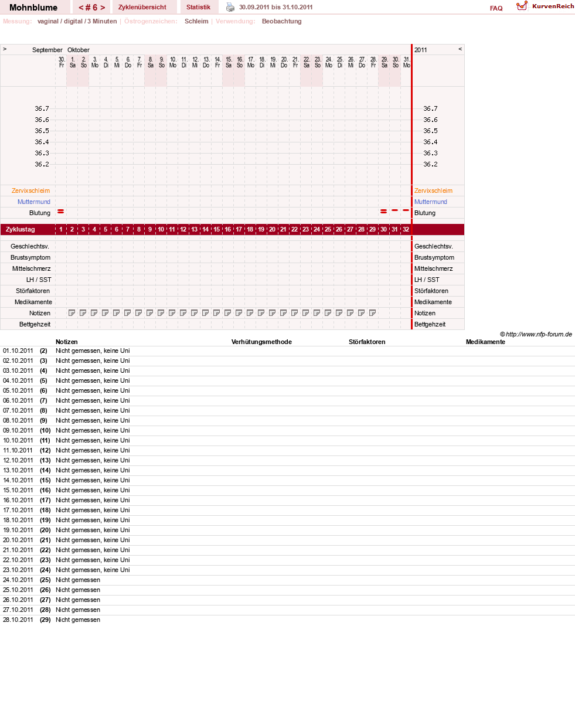
Task: Open the KurvenReich logo link
Action: click(x=545, y=6)
